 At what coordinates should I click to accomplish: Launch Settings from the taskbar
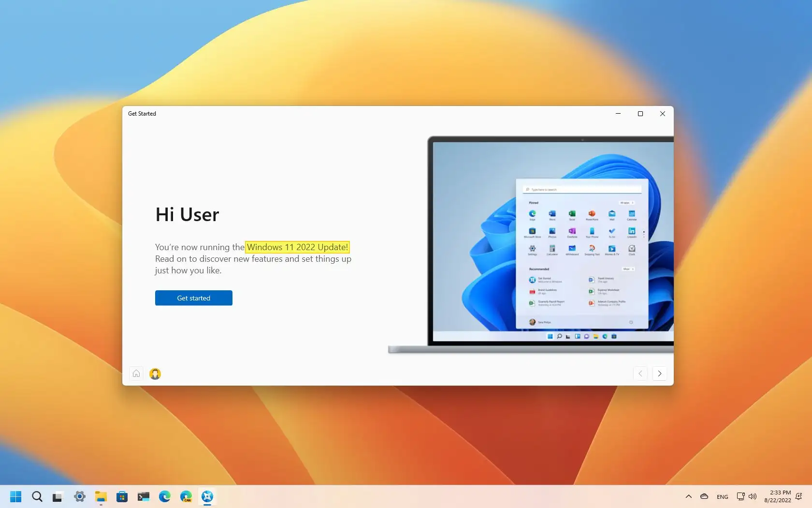click(80, 496)
